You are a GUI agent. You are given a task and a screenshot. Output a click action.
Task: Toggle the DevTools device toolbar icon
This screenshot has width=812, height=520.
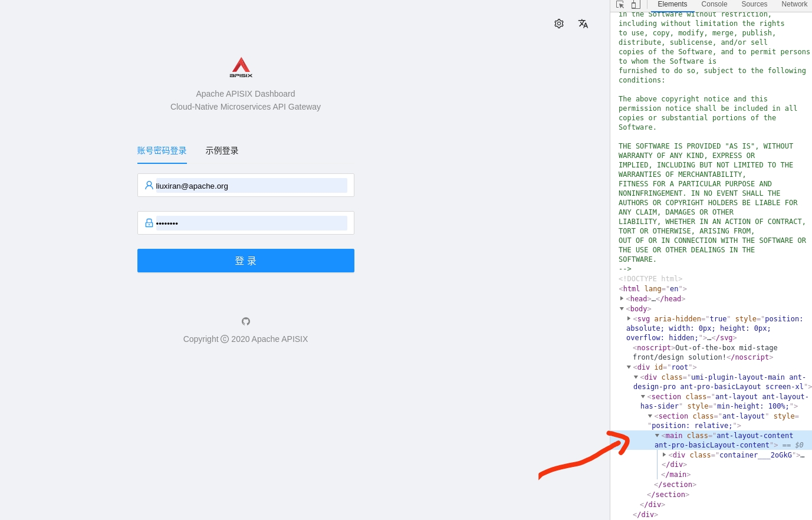coord(636,4)
